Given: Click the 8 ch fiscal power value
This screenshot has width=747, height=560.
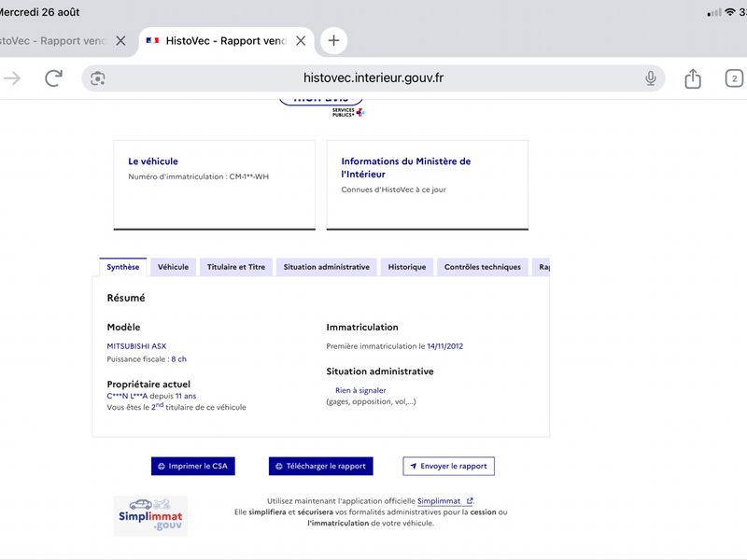Looking at the screenshot, I should [x=178, y=359].
